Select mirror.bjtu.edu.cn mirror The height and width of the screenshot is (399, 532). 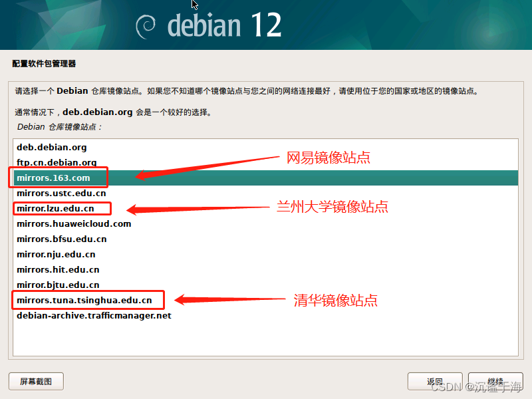[x=265, y=285]
